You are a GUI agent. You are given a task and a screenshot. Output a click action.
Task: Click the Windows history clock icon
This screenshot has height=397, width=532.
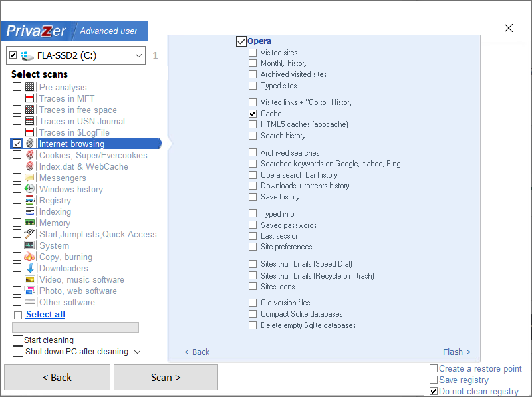pos(29,188)
